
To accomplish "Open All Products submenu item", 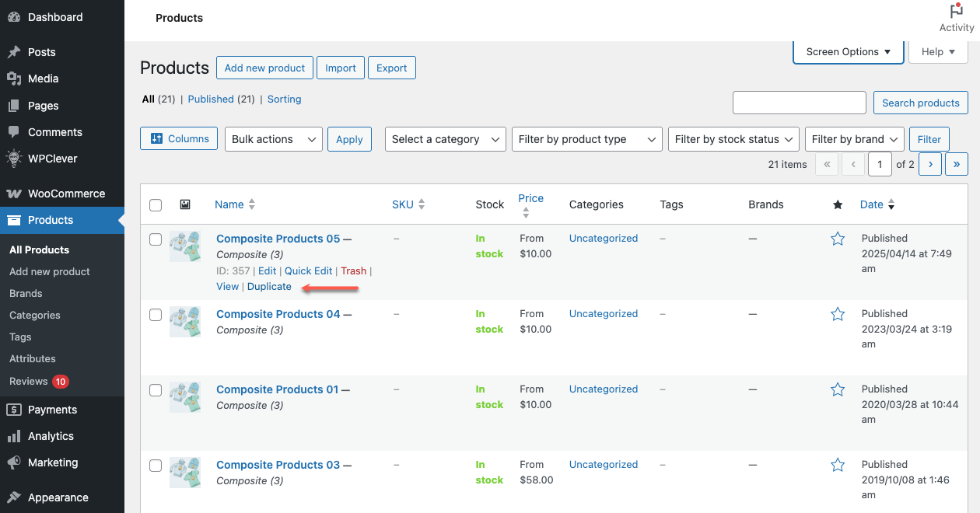I will [x=39, y=250].
